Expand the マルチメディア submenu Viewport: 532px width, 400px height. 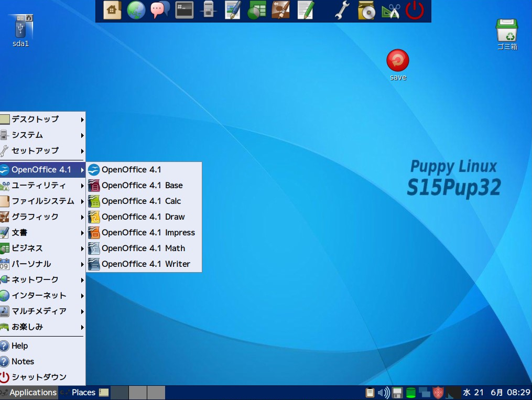(42, 311)
